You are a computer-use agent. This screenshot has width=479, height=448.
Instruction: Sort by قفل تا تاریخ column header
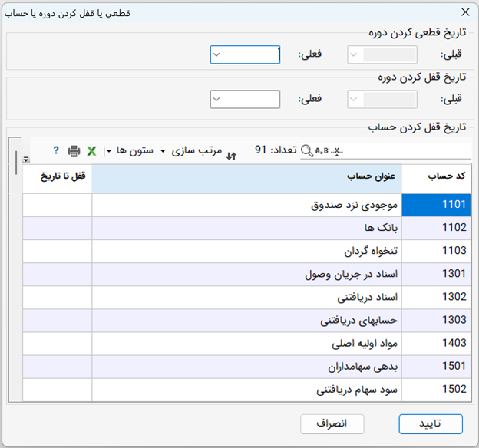point(57,179)
